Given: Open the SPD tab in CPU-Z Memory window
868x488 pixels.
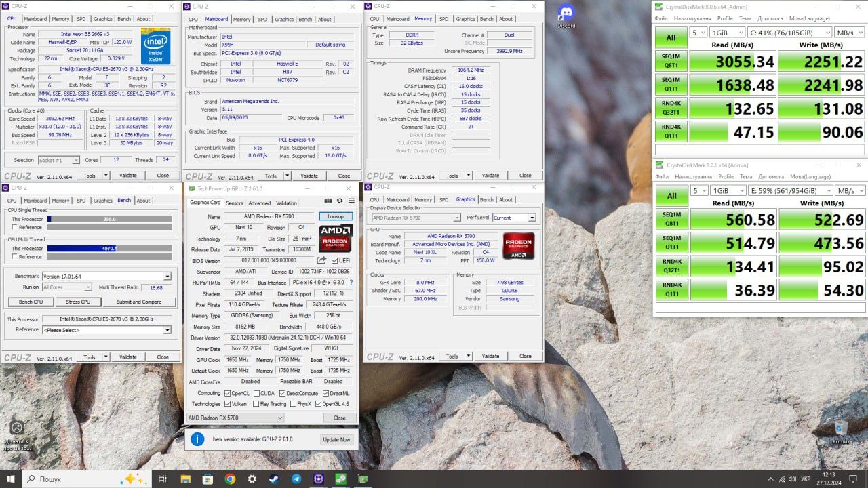Looking at the screenshot, I should 443,19.
